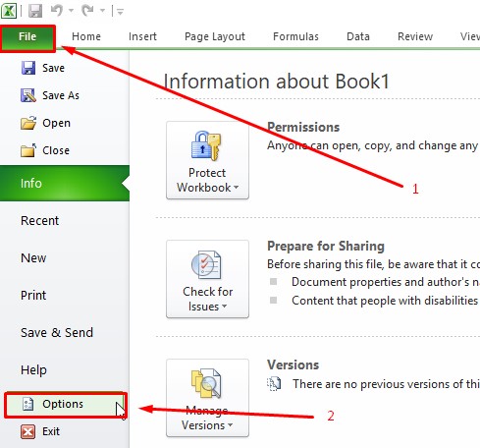Open the Recent documents section
Image resolution: width=480 pixels, height=448 pixels.
39,220
